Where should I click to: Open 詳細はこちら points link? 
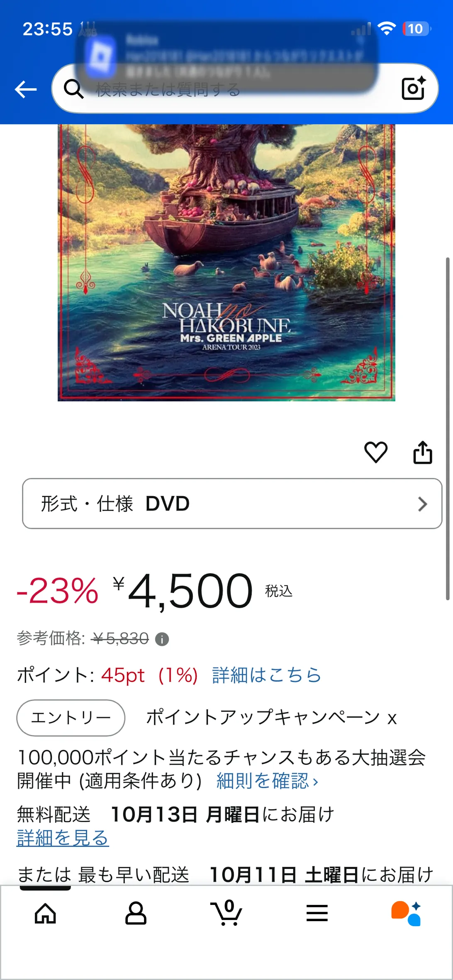[267, 675]
